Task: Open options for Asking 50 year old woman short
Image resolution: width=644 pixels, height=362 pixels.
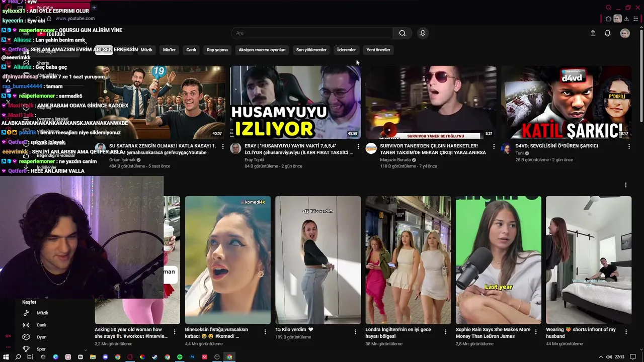Action: [175, 332]
